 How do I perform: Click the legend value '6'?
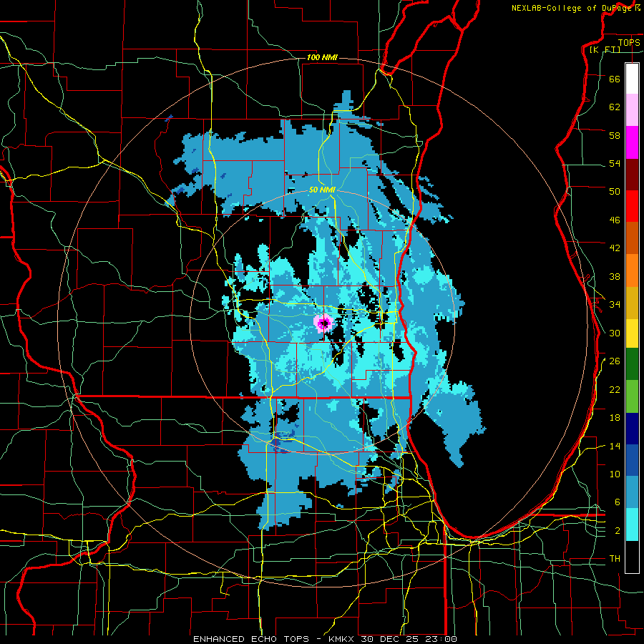617,502
